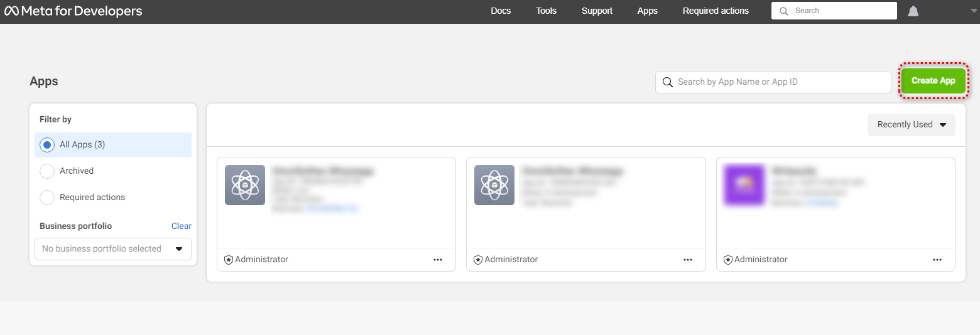Click the magnifier icon in app search
The width and height of the screenshot is (980, 335).
(667, 82)
